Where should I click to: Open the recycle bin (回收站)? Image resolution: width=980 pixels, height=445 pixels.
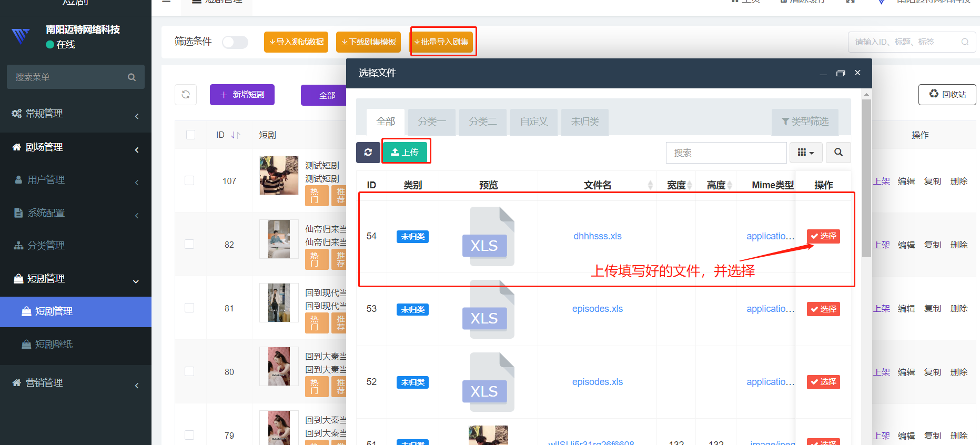[x=947, y=95]
